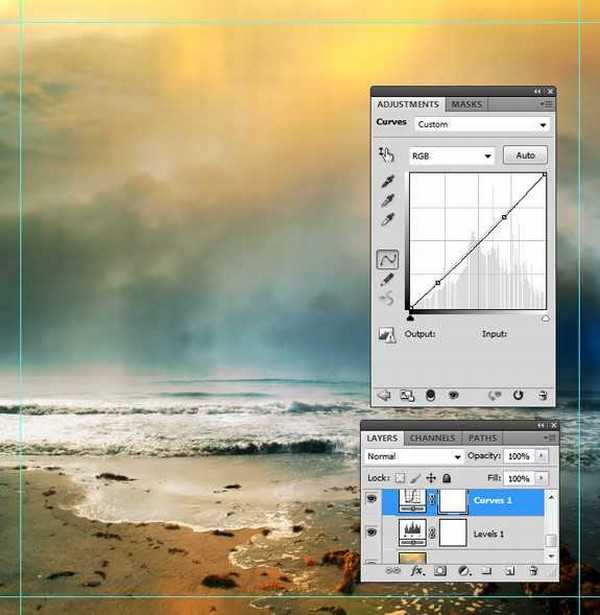600x615 pixels.
Task: Delete the adjustment using the Adjustments trash icon
Action: click(542, 395)
